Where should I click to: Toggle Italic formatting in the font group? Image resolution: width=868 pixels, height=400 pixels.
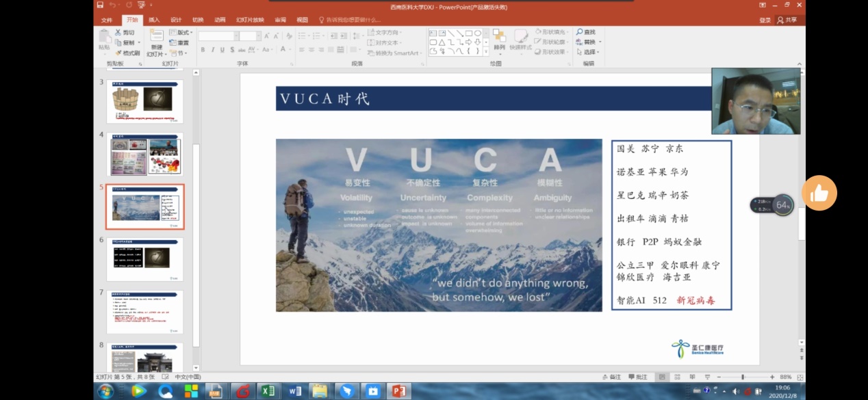[213, 50]
